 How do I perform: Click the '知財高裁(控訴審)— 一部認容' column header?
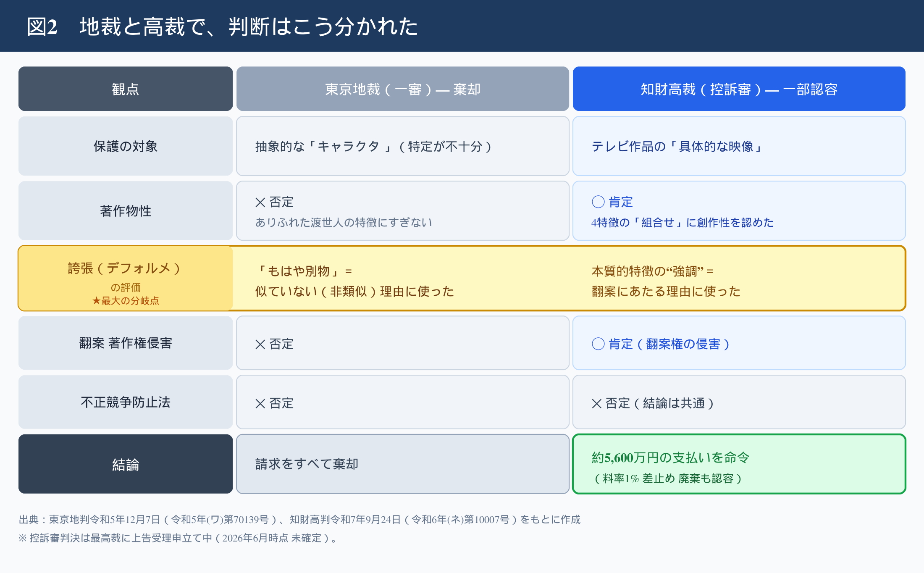click(739, 89)
